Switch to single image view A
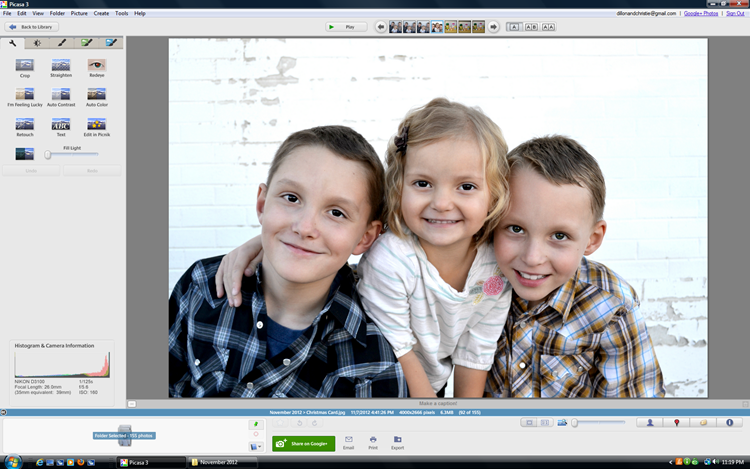The image size is (750, 469). [x=514, y=27]
